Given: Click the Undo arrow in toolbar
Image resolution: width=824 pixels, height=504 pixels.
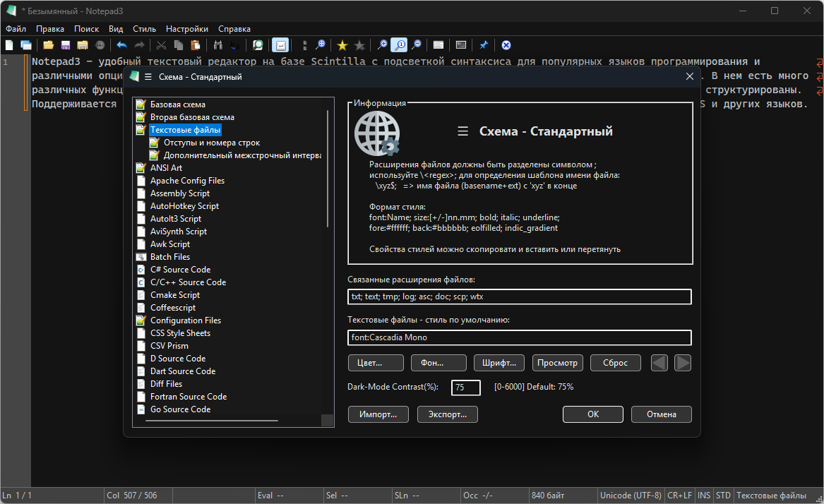Looking at the screenshot, I should point(121,45).
